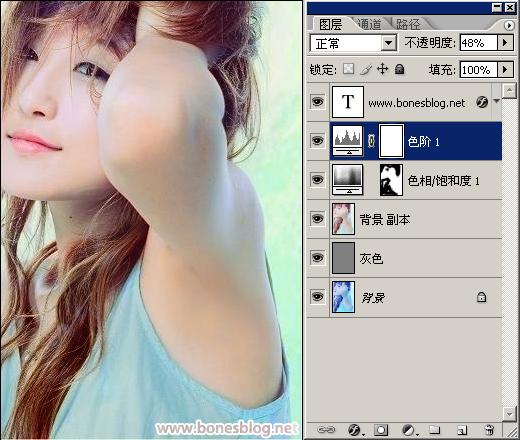Image resolution: width=520 pixels, height=440 pixels.
Task: Hide the 灰色 layer visibility eye
Action: 317,258
